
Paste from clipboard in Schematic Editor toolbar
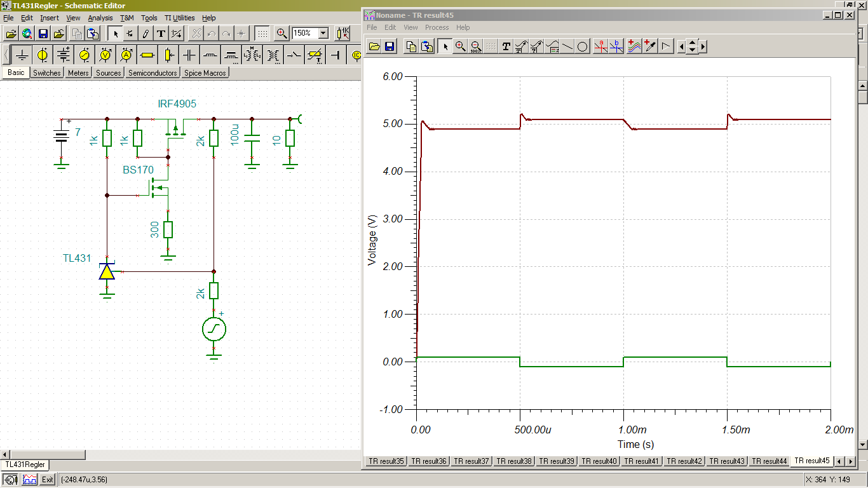(x=93, y=33)
